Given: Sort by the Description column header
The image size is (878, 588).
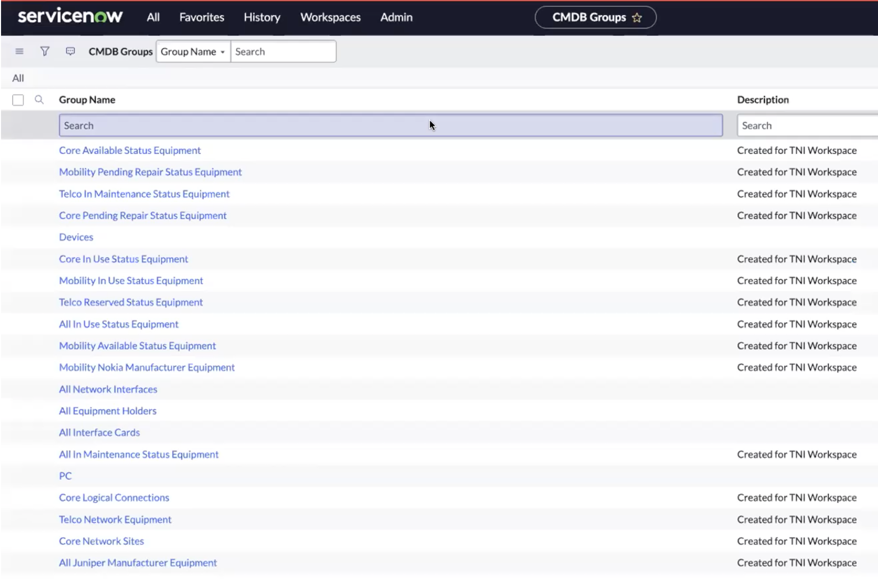Looking at the screenshot, I should click(x=763, y=100).
